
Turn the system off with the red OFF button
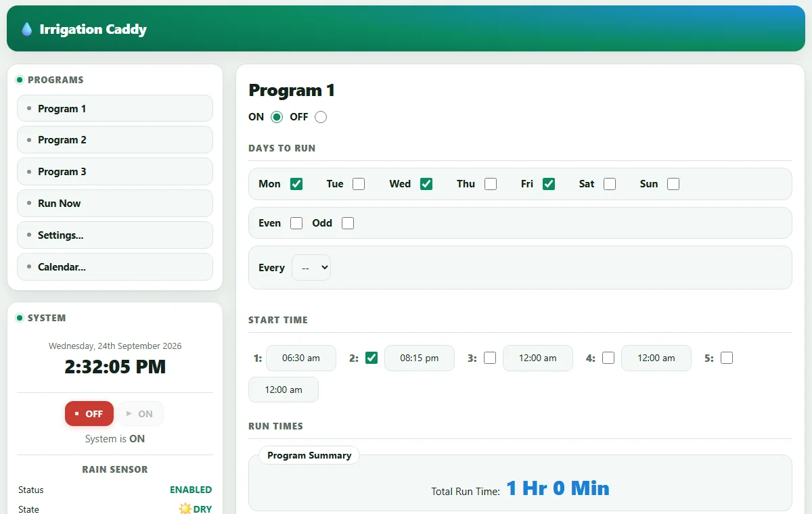point(89,414)
